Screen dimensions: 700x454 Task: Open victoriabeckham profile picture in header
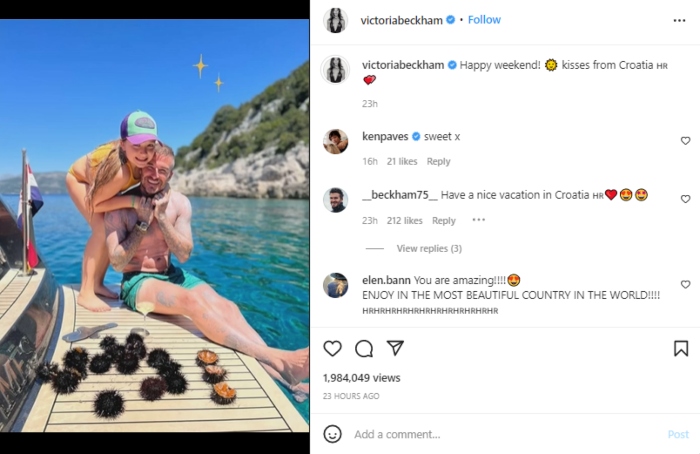click(336, 20)
